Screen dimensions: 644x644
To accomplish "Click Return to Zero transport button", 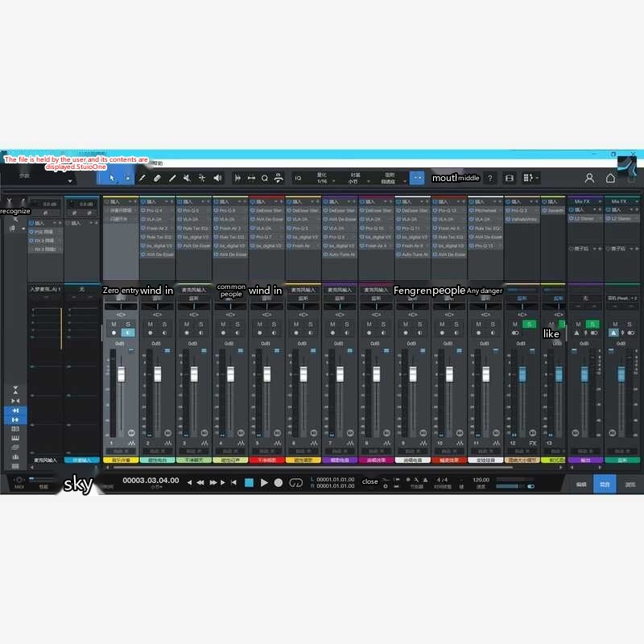I will point(233,482).
